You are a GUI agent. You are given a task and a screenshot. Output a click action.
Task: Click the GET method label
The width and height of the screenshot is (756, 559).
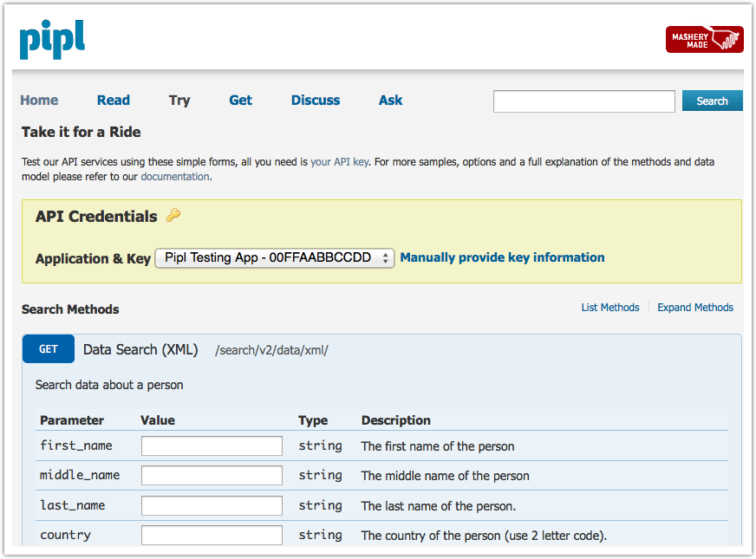pyautogui.click(x=48, y=348)
